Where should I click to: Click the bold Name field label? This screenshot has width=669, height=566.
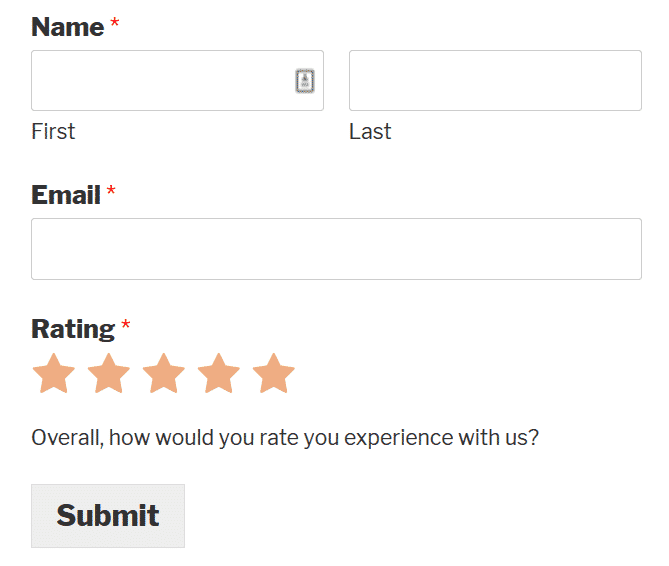point(67,27)
